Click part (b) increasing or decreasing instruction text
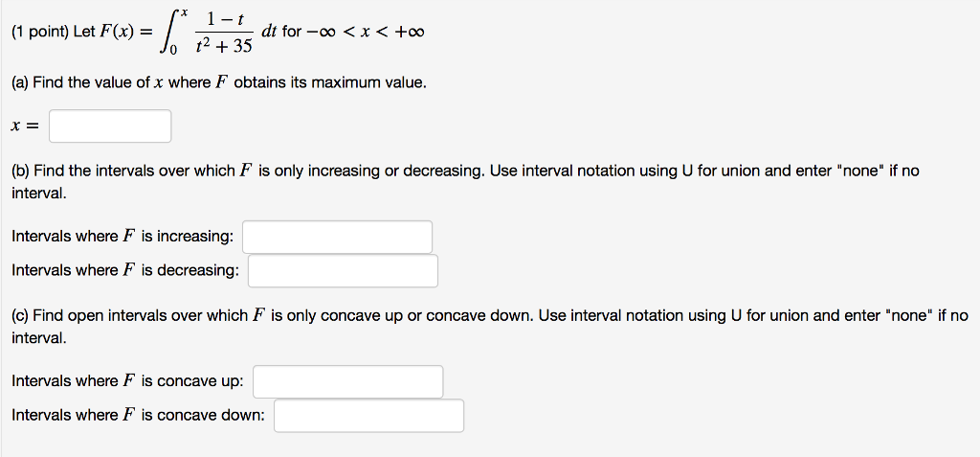 pos(383,171)
